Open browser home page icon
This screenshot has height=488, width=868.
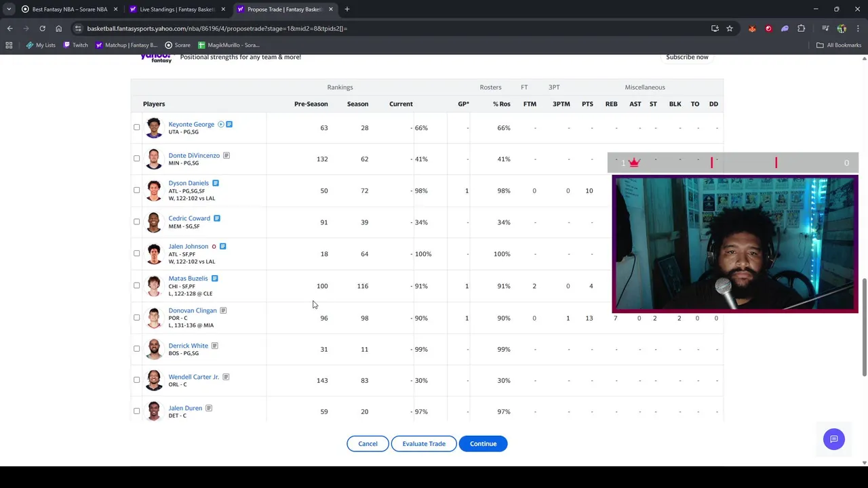point(58,28)
